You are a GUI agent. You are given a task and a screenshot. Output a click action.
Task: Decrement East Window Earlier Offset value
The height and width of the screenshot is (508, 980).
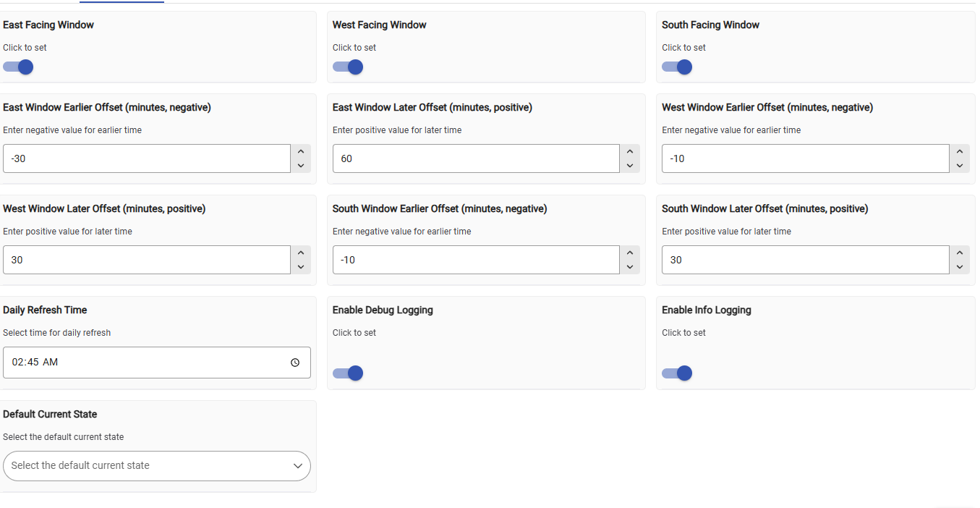click(x=301, y=166)
